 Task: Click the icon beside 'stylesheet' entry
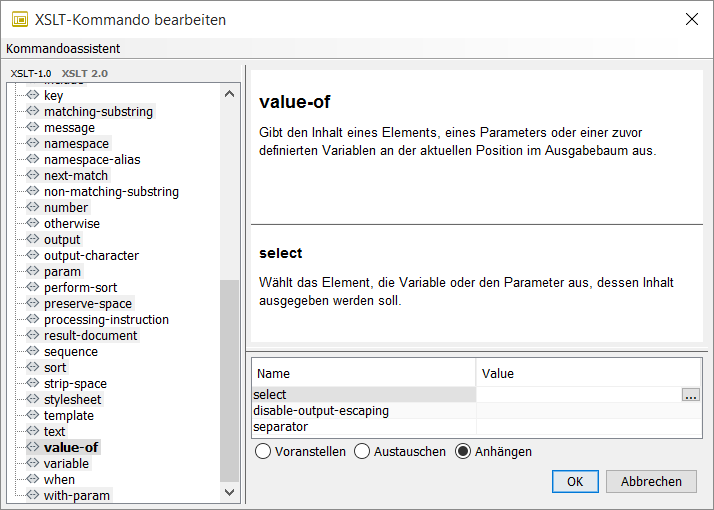coord(32,399)
